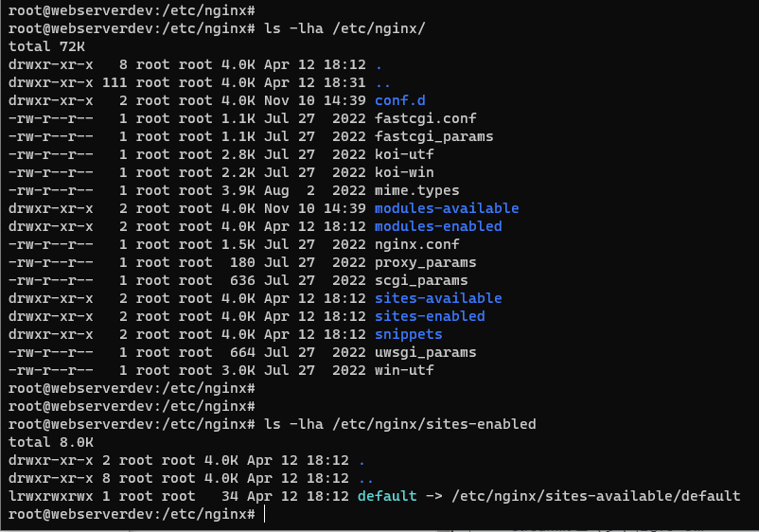Click the fastcgi.conf file name
The image size is (759, 532).
pos(426,118)
